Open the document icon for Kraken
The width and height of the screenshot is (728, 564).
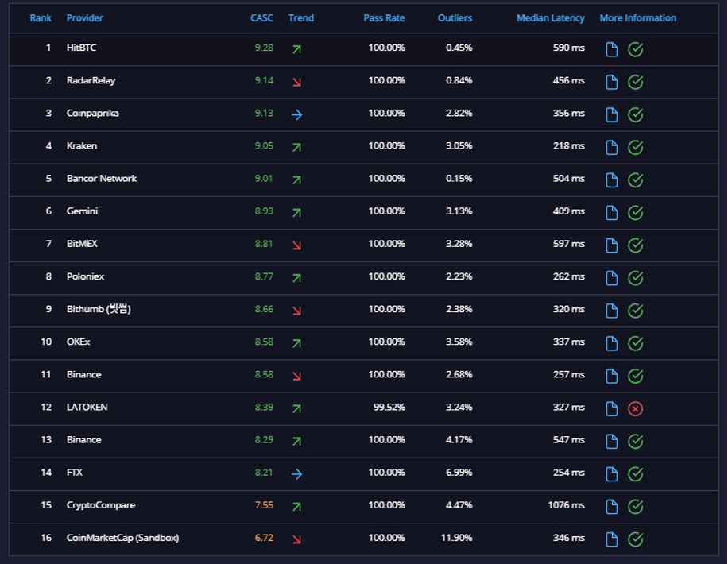coord(611,148)
